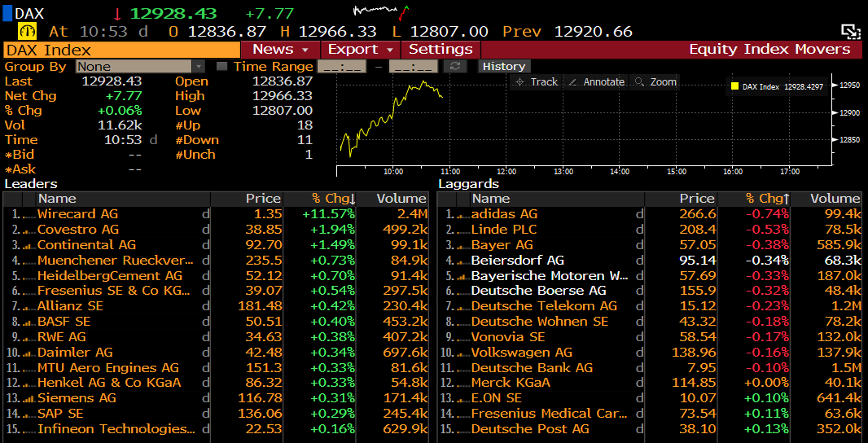This screenshot has height=443, width=868.
Task: Click the volume bar icon beside Continental AG
Action: [29, 246]
